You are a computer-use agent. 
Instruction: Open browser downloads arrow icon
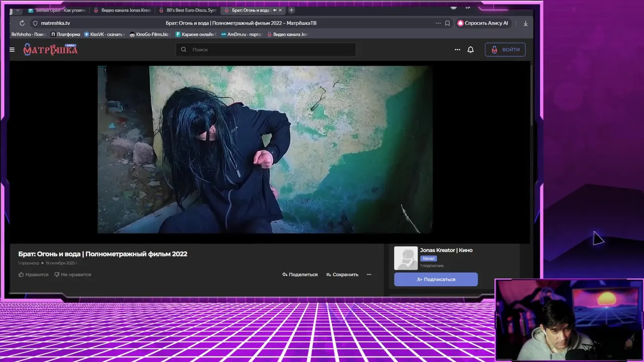[x=526, y=23]
